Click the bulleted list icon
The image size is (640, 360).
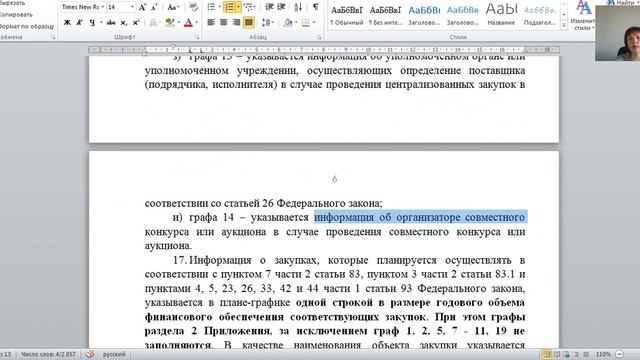tap(211, 7)
